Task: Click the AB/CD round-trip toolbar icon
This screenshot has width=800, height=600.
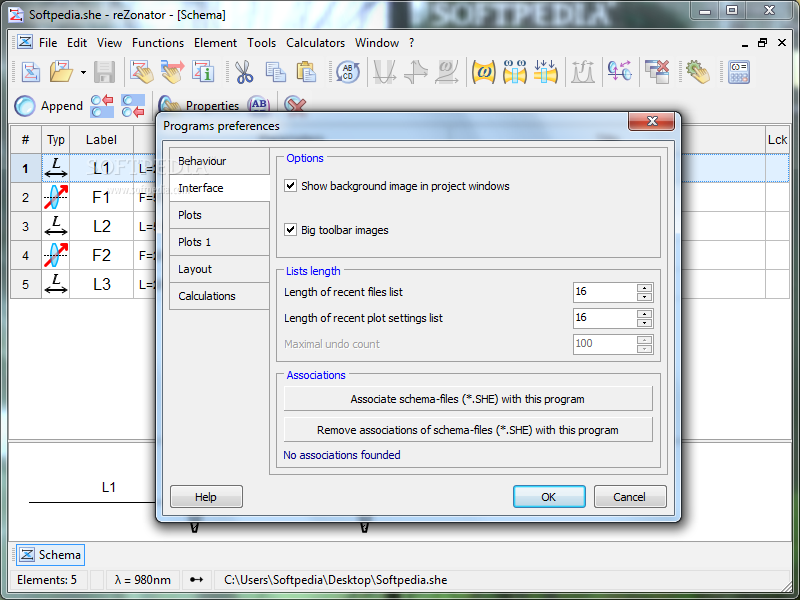Action: click(x=348, y=72)
